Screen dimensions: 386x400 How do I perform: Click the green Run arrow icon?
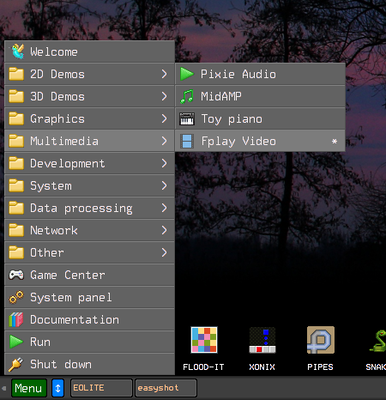[16, 342]
